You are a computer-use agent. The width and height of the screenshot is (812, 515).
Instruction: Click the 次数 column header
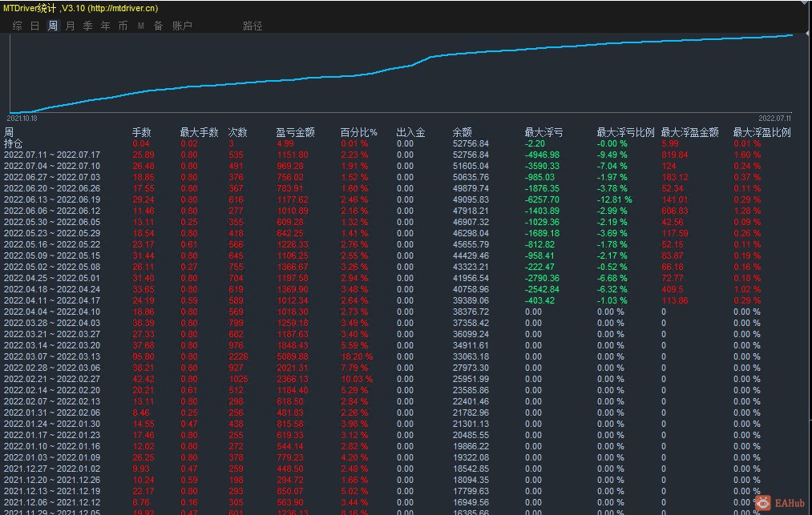[238, 132]
